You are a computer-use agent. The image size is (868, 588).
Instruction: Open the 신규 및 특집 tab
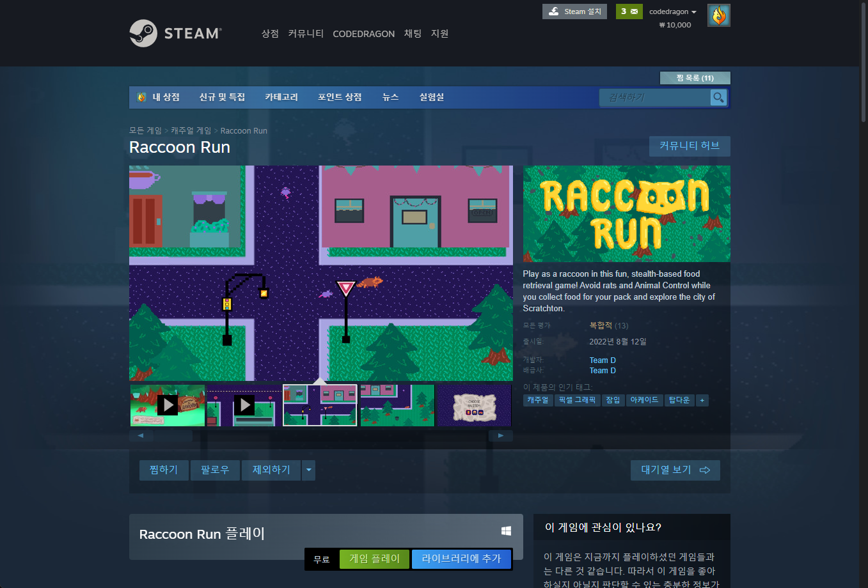coord(222,97)
